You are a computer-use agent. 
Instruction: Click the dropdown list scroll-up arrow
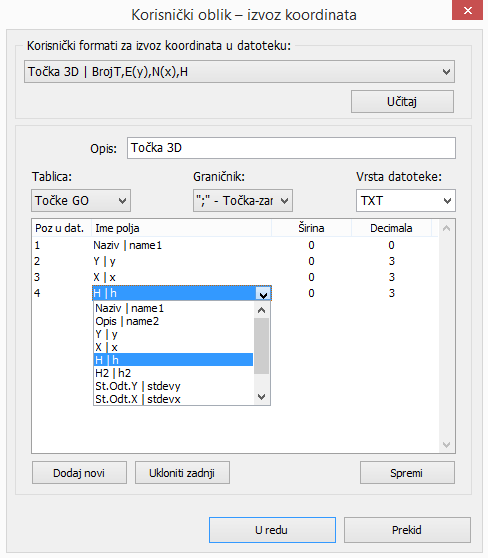click(x=262, y=310)
